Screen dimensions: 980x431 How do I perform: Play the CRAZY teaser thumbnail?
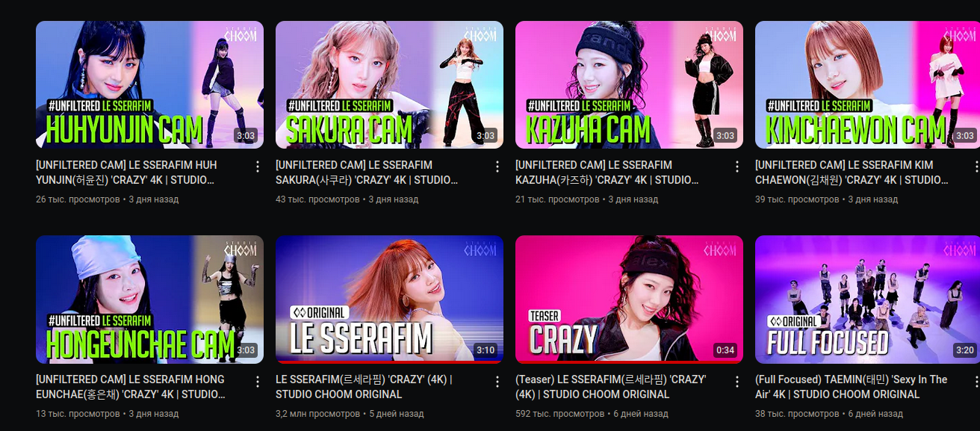629,300
